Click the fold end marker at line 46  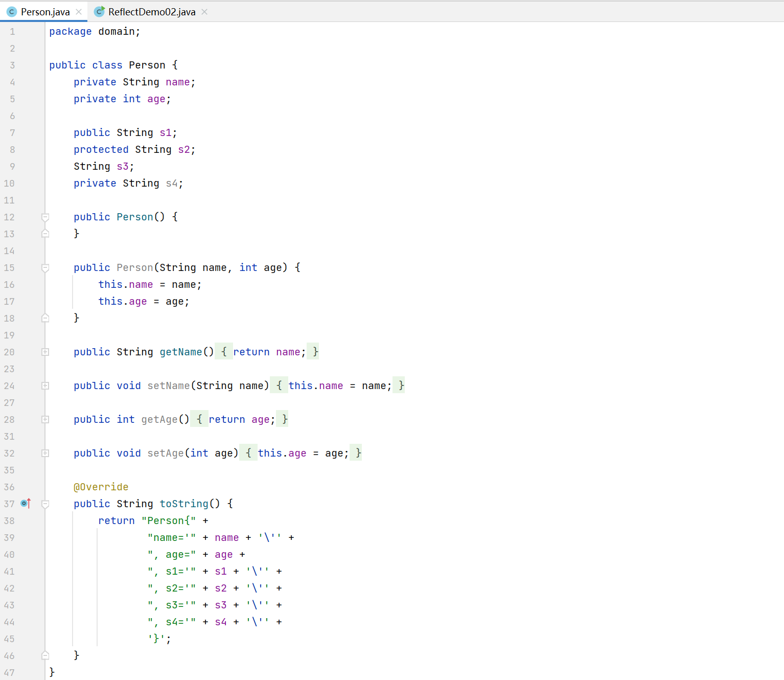coord(45,655)
